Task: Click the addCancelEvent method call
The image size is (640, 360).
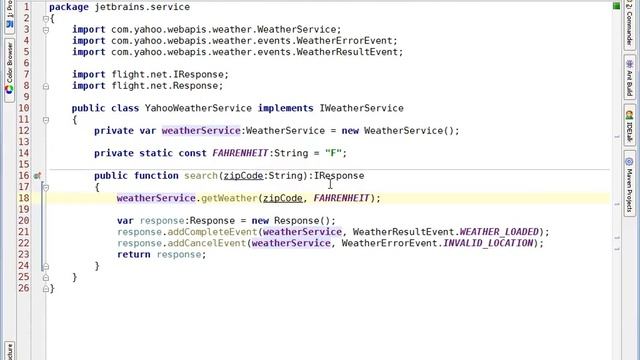Action: (x=207, y=243)
